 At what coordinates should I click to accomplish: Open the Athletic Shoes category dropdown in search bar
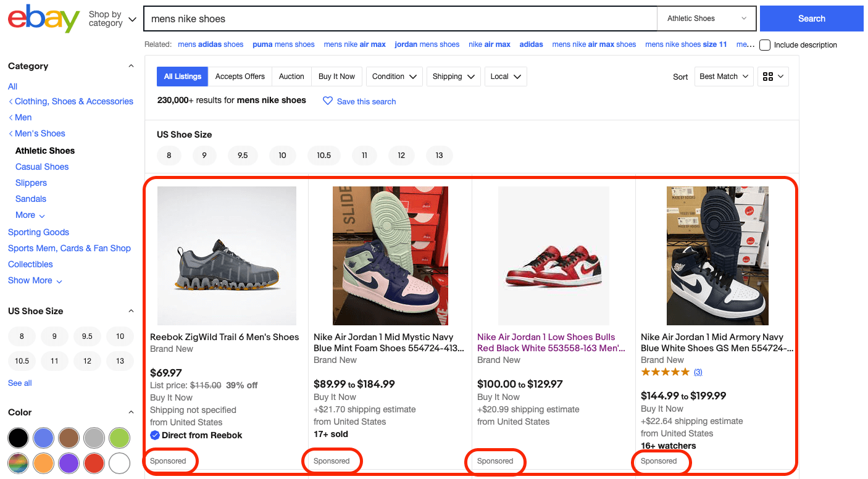706,19
